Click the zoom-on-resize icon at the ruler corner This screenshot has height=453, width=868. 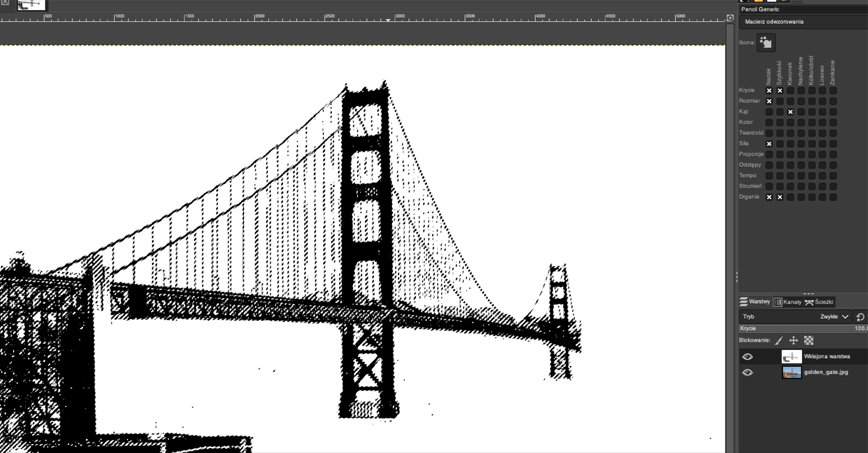[730, 18]
